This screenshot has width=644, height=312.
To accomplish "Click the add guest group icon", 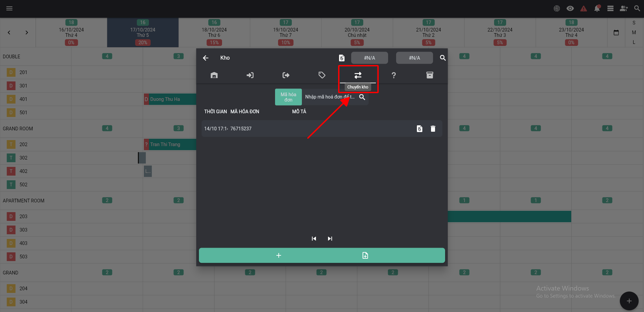I will point(624,8).
